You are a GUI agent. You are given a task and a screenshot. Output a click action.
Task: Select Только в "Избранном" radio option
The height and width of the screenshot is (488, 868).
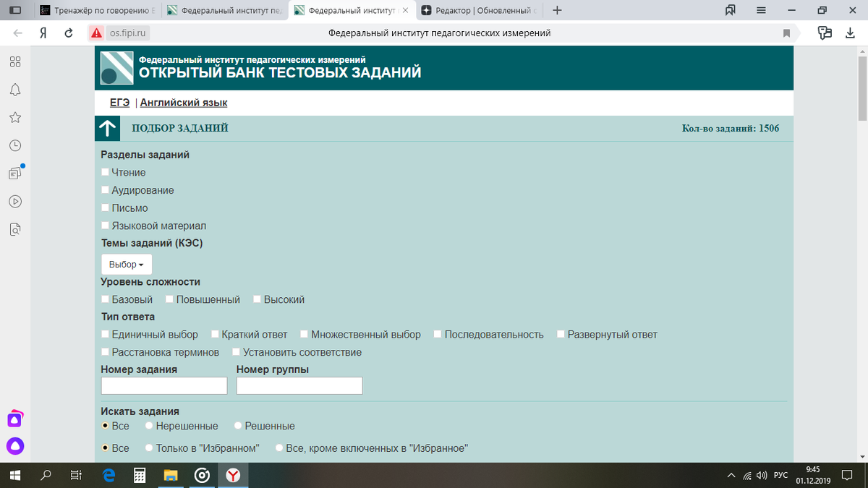[x=149, y=448]
